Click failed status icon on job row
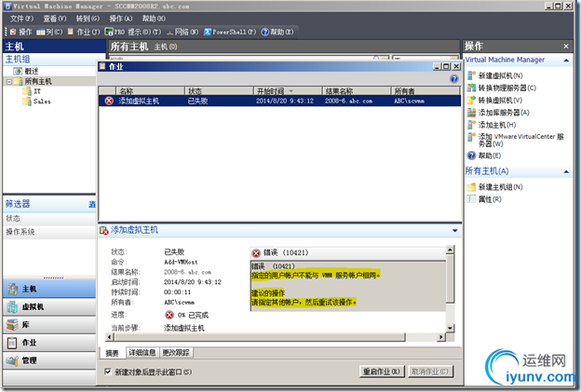Screen dimensions: 581x392 tap(109, 101)
